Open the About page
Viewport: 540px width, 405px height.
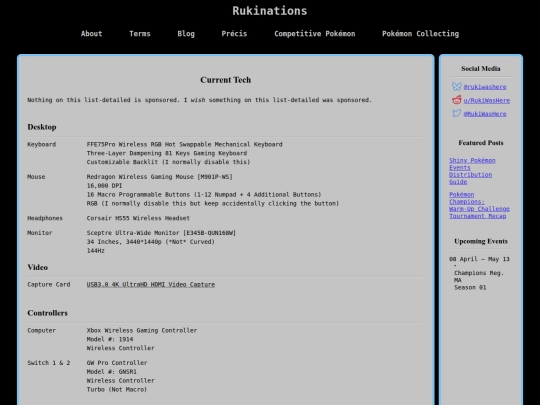point(92,34)
